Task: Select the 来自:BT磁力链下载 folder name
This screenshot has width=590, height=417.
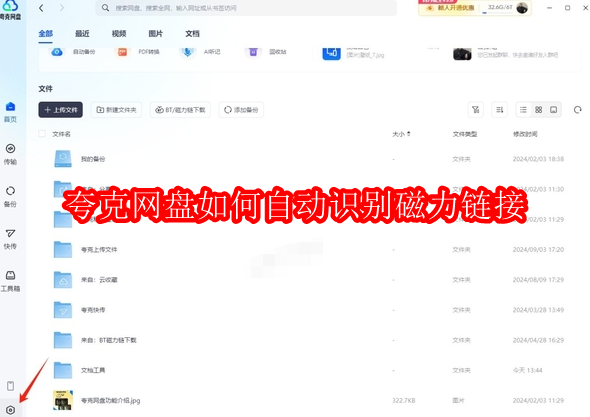Action: point(109,340)
